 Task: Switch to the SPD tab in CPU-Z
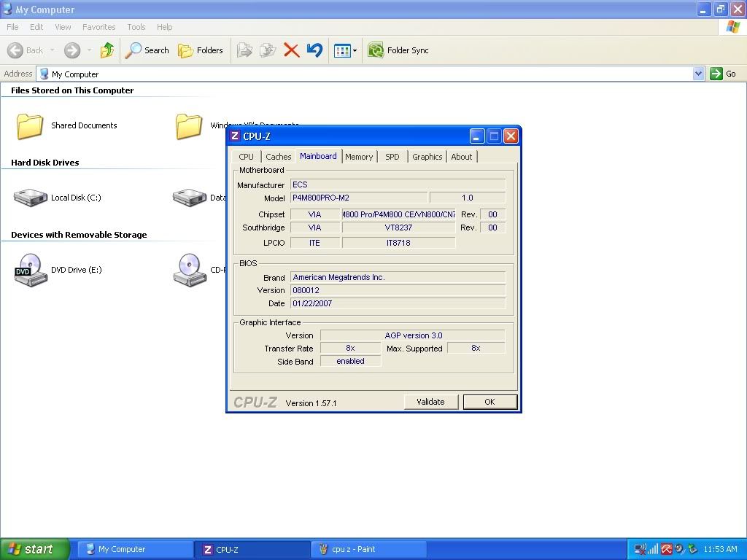pos(392,157)
